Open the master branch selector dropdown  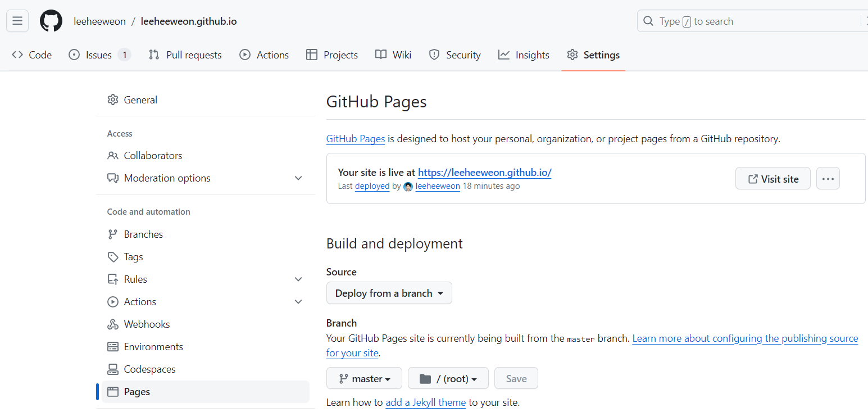point(364,378)
